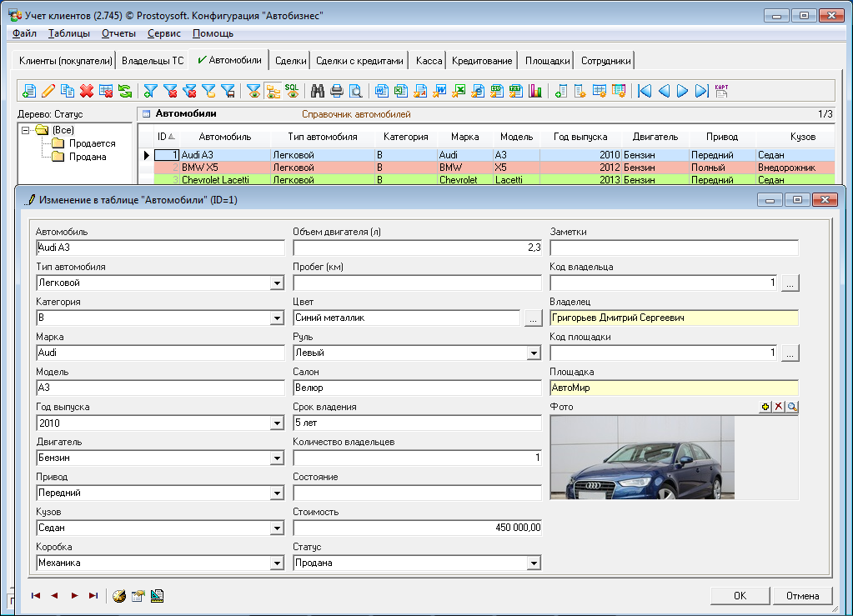
Task: Click the SQL query toolbar icon
Action: 292,91
